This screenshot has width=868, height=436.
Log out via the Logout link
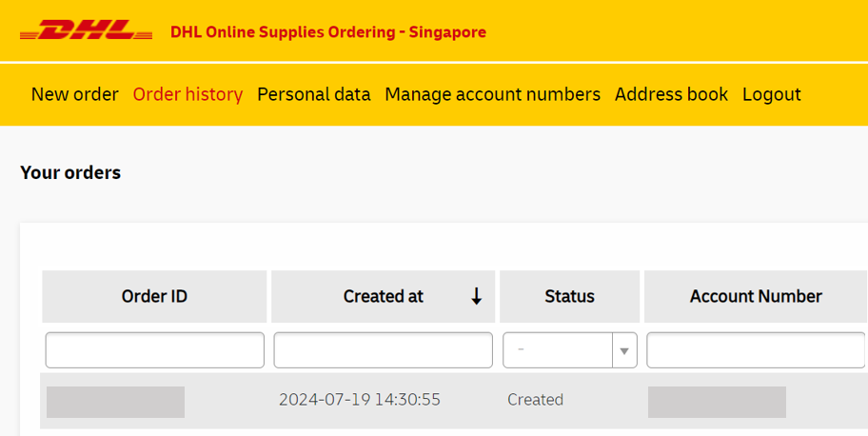(771, 94)
